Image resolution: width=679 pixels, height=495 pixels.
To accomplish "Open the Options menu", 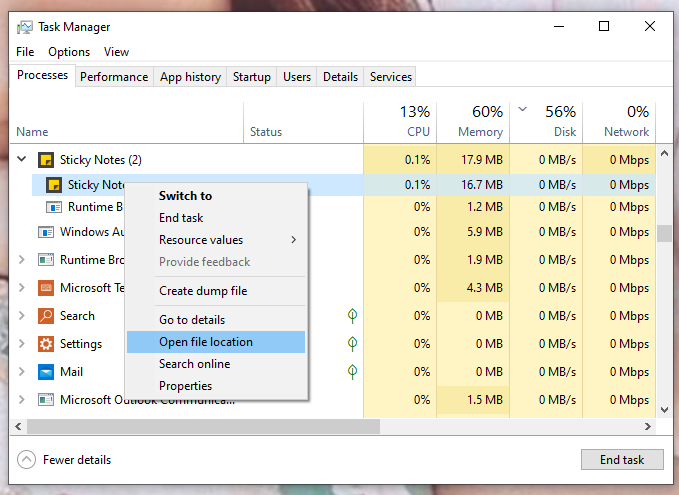I will pos(69,52).
